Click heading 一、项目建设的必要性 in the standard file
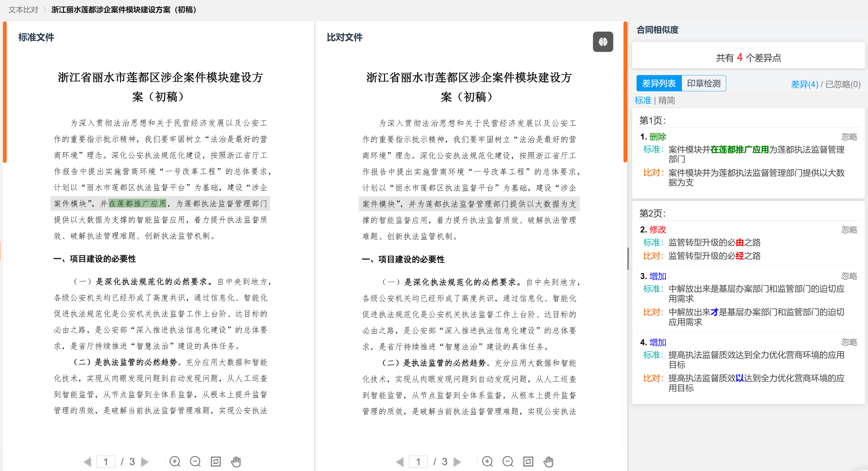The width and height of the screenshot is (868, 471). point(95,259)
